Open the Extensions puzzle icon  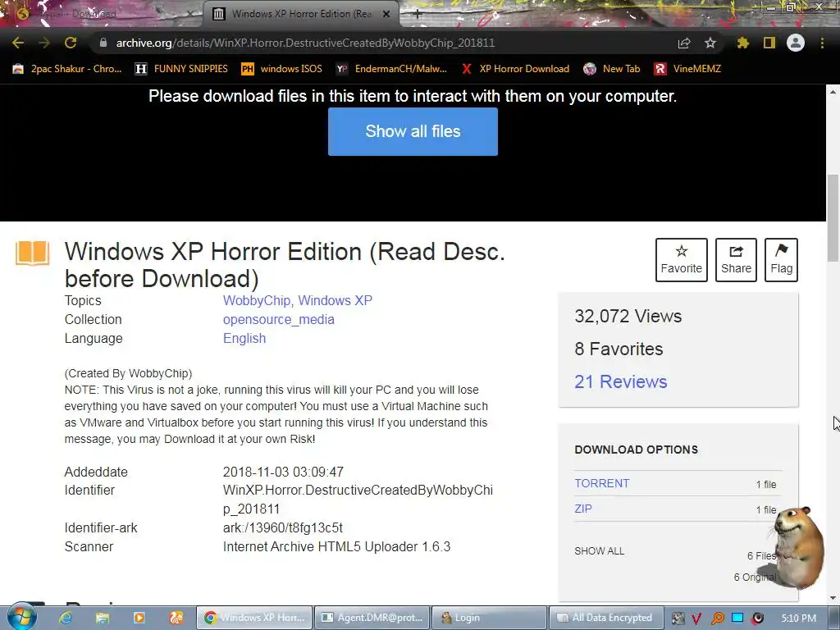[742, 43]
